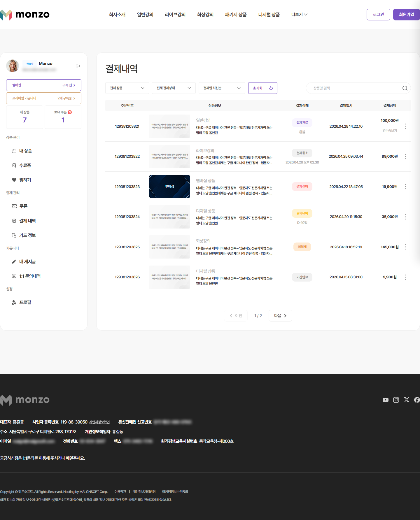Open the 전체 상품 filter dropdown
This screenshot has height=520, width=420.
[127, 88]
